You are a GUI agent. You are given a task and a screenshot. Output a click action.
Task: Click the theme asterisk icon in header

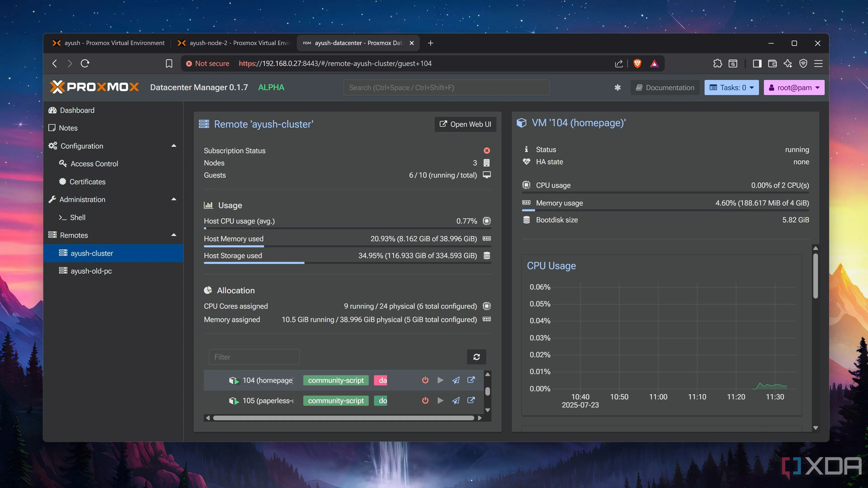(618, 88)
